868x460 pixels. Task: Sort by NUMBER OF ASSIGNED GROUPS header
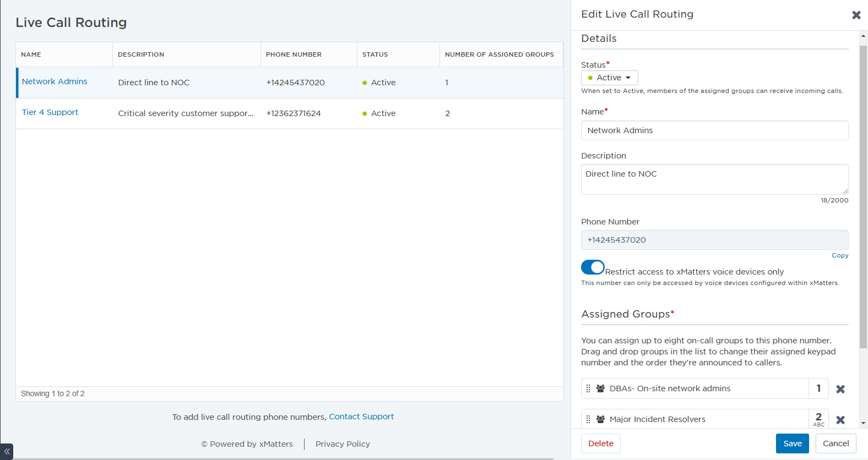pos(501,54)
